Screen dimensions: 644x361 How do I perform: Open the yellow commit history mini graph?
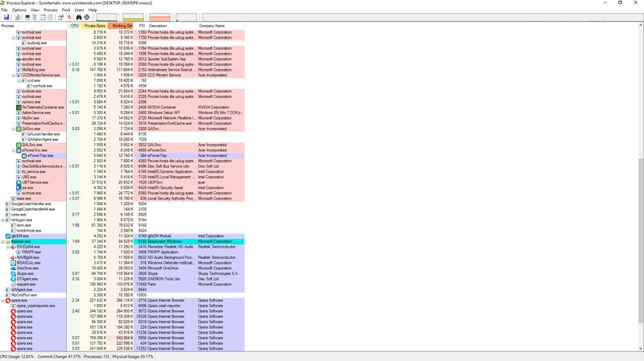tap(134, 17)
